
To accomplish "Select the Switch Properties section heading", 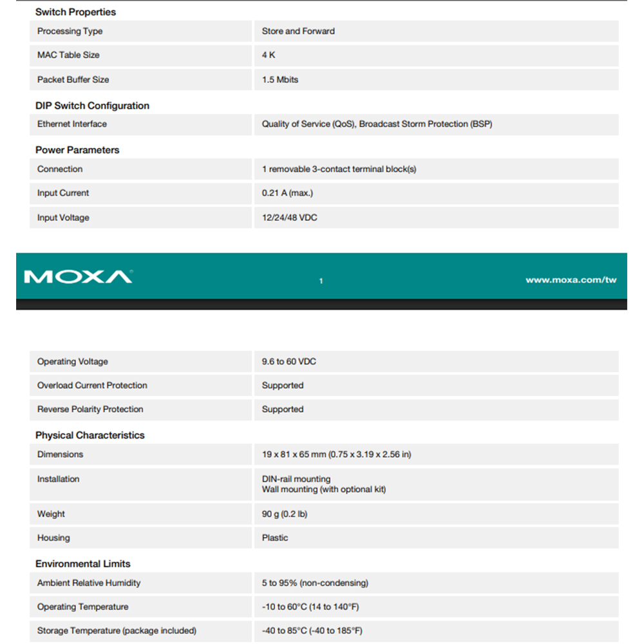I will coord(75,12).
